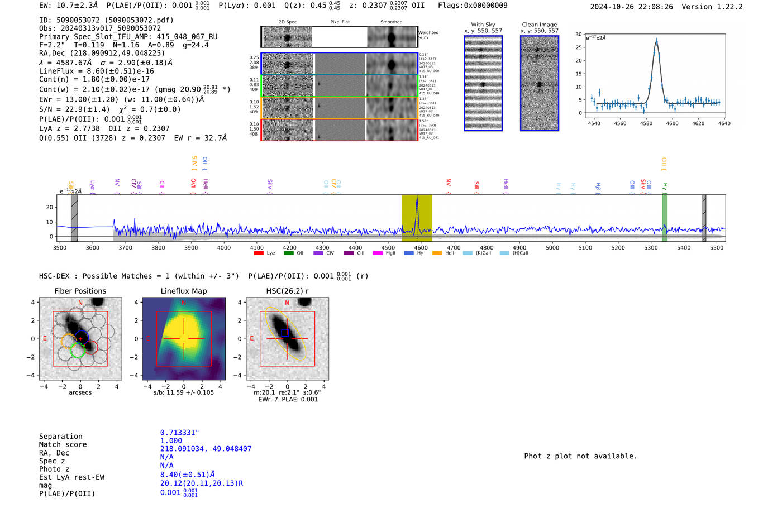
Task: Open the With Sky image panel
Action: [x=483, y=83]
